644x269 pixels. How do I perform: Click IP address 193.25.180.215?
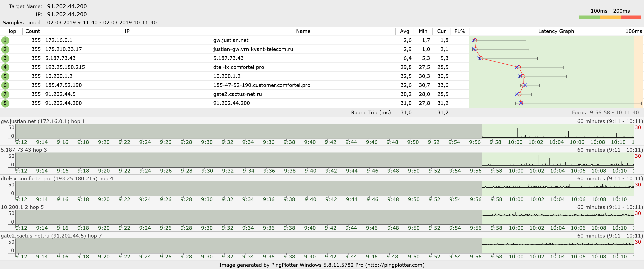pyautogui.click(x=65, y=67)
